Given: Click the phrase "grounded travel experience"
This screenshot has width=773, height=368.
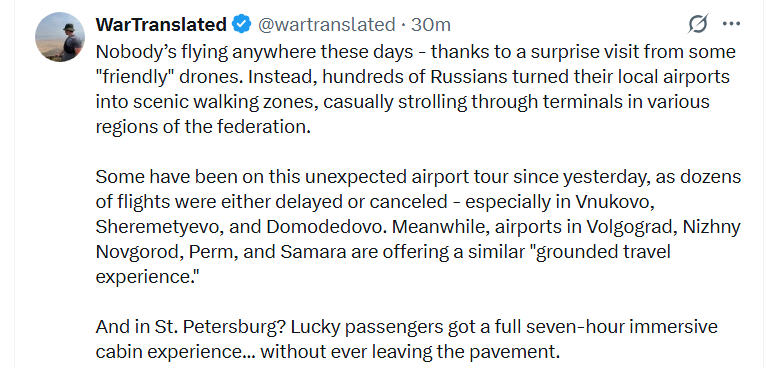Looking at the screenshot, I should (x=383, y=264).
